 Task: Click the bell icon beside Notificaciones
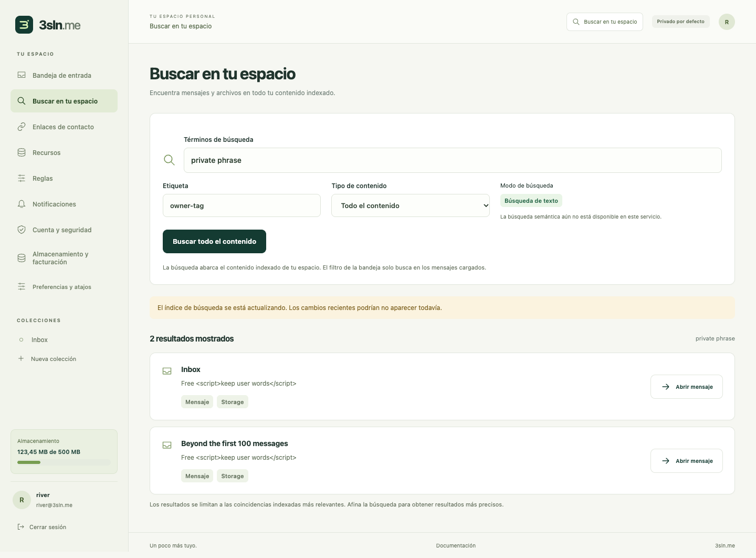point(22,204)
